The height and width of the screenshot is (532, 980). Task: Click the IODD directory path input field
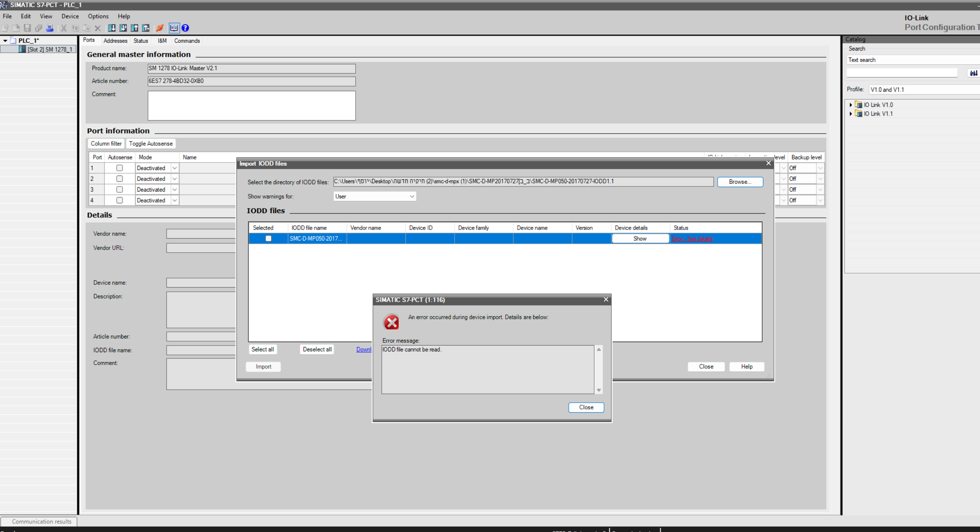point(523,181)
